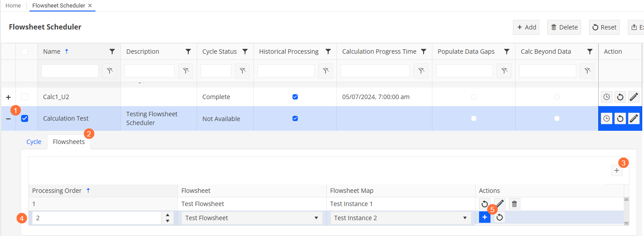Click the clock icon in Calc1_U2 row
644x236 pixels.
[x=607, y=97]
